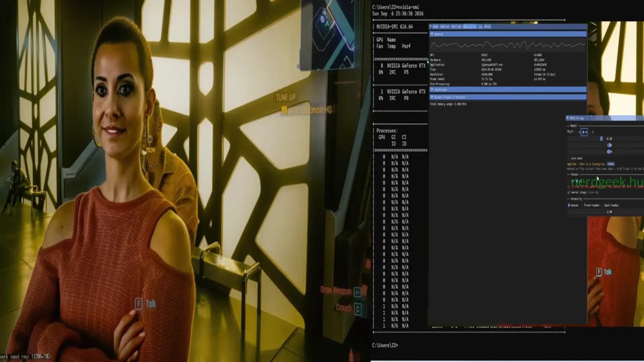Viewport: 644px width, 362px height.
Task: Click the TUNE UP quest title
Action: click(286, 98)
